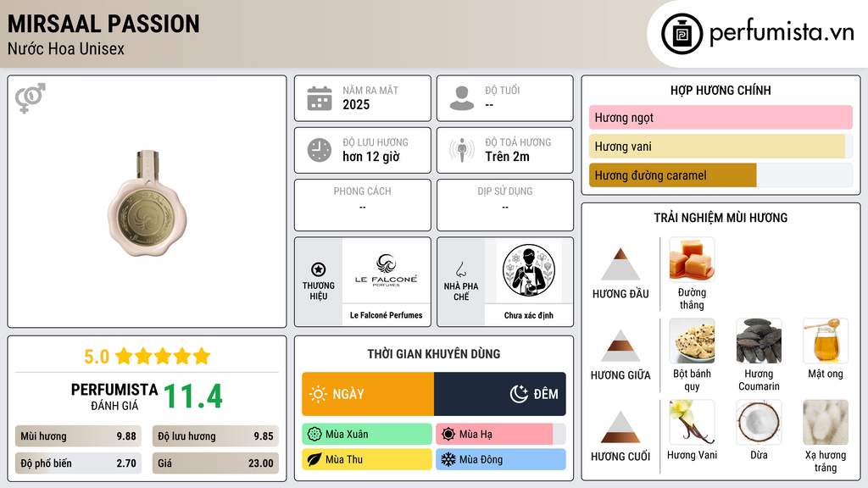The height and width of the screenshot is (488, 868).
Task: Click the Độ phổ biến 2.70 score bar
Action: (x=78, y=463)
